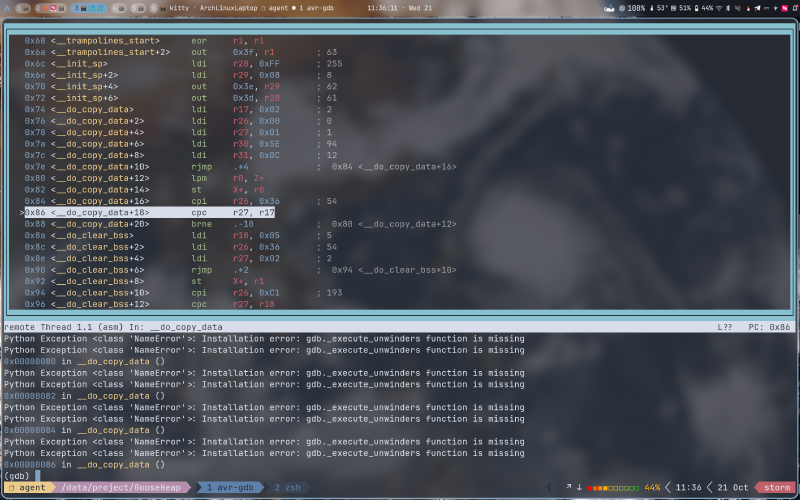Viewport: 800px width, 500px height.
Task: Click the '21 Oct' date in status line
Action: click(x=732, y=487)
